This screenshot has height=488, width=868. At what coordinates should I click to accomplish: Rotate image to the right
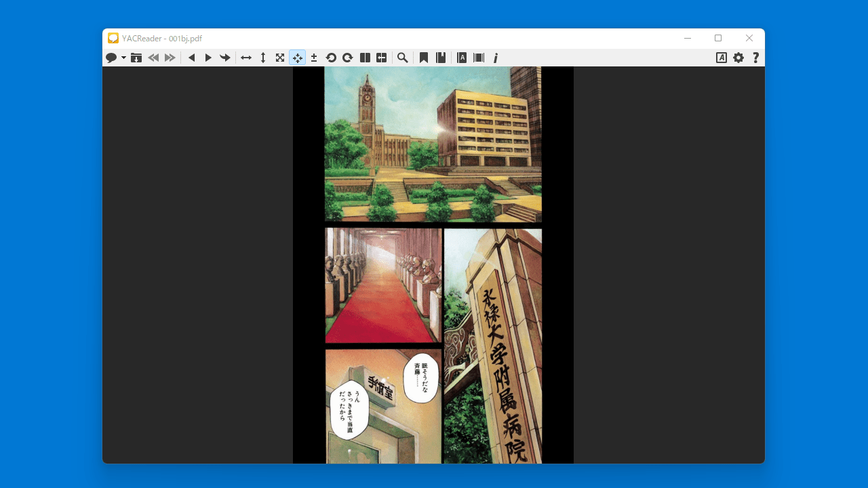(348, 58)
